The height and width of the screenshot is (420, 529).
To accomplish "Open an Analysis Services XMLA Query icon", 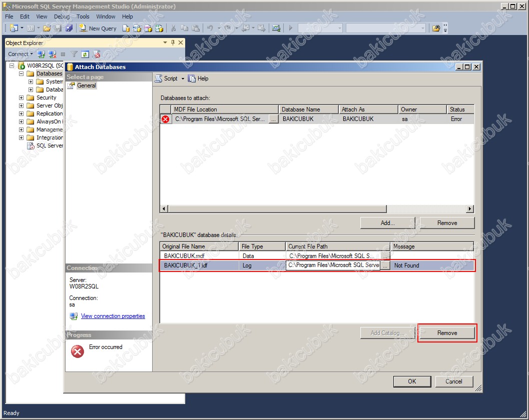I will pos(159,28).
